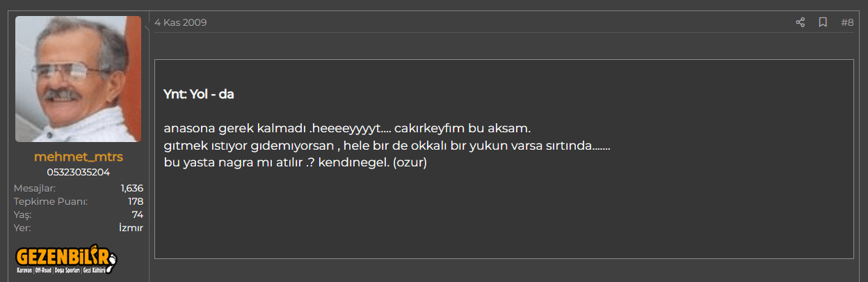Bookmark this post using the bookmark icon
This screenshot has height=282, width=868.
tap(823, 22)
